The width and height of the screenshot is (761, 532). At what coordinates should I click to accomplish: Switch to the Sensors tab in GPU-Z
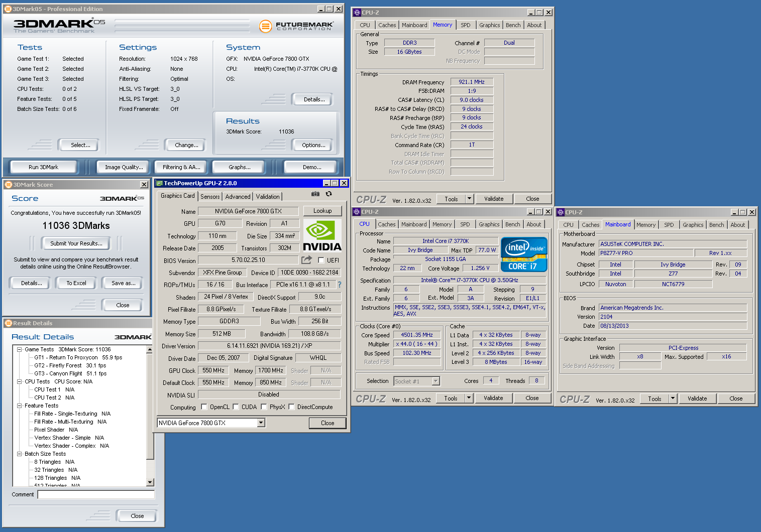coord(210,197)
